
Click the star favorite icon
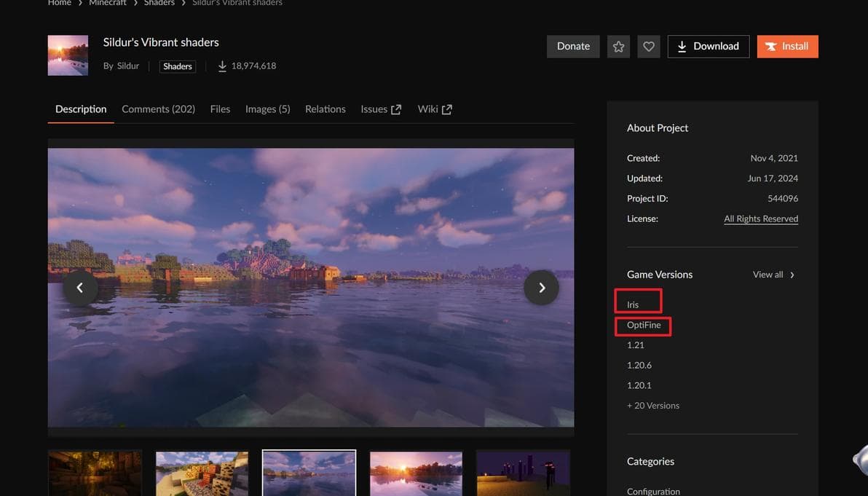coord(618,47)
